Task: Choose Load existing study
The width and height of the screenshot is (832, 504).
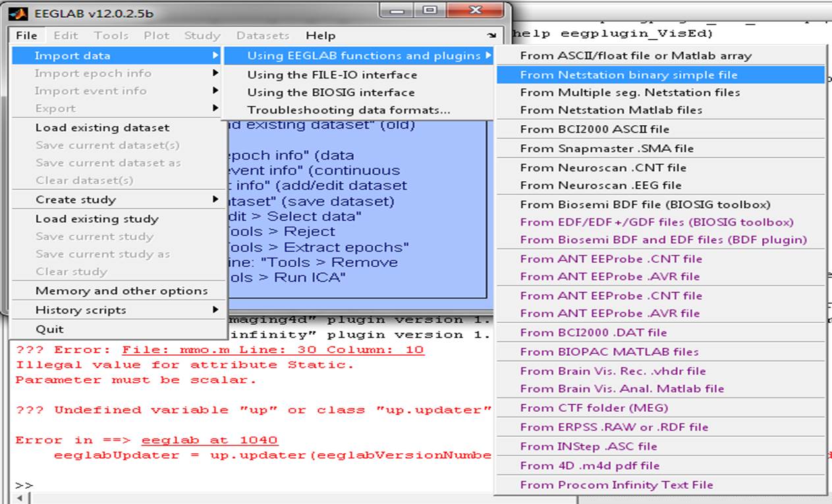Action: coord(119,219)
